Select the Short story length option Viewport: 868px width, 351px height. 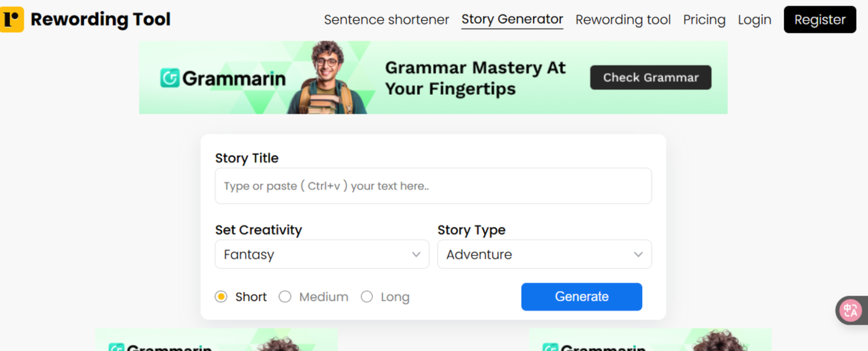221,296
